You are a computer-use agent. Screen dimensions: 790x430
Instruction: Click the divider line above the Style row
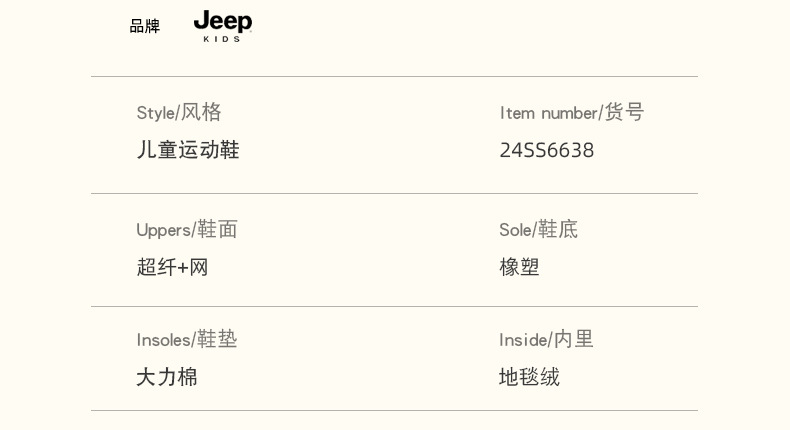click(x=394, y=77)
